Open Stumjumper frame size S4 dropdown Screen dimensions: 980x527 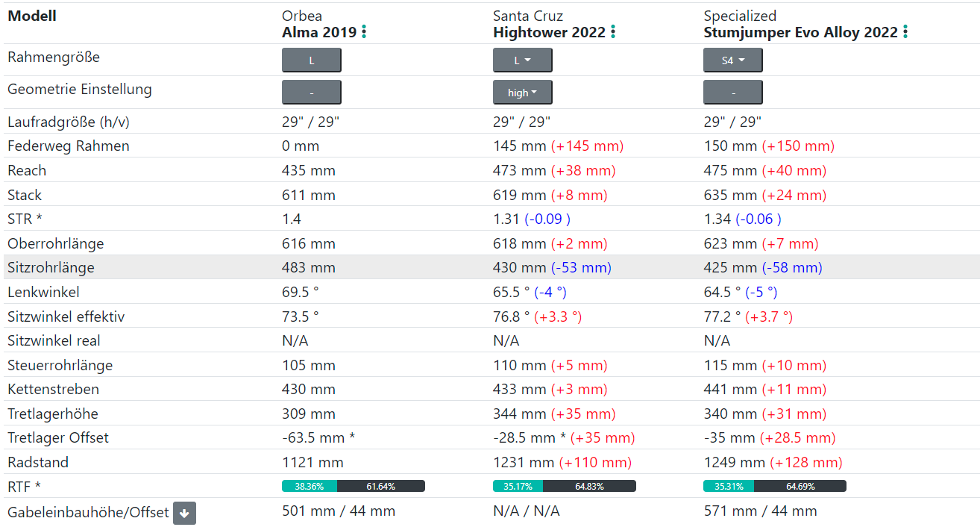point(732,60)
